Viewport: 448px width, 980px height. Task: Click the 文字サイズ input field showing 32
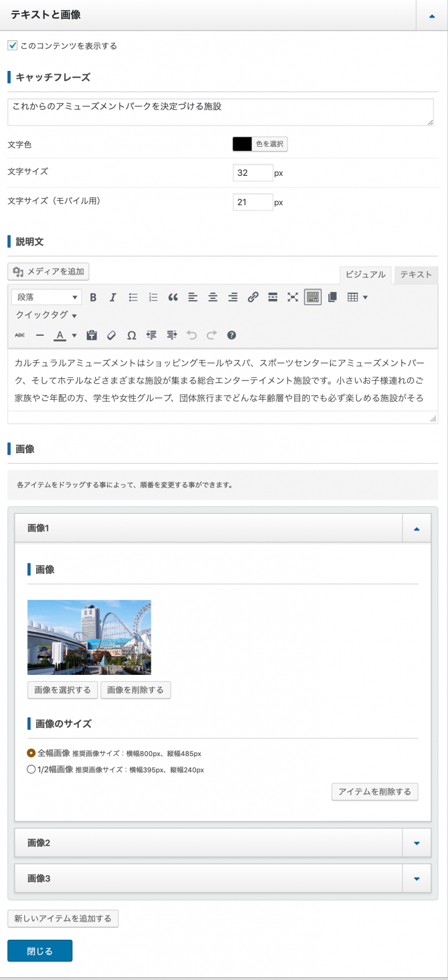click(x=253, y=172)
